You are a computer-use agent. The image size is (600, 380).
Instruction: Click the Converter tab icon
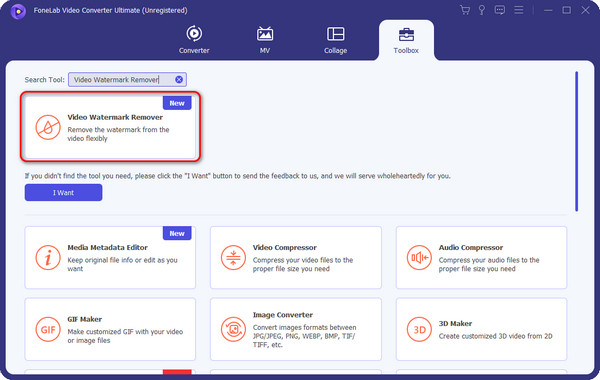tap(194, 34)
